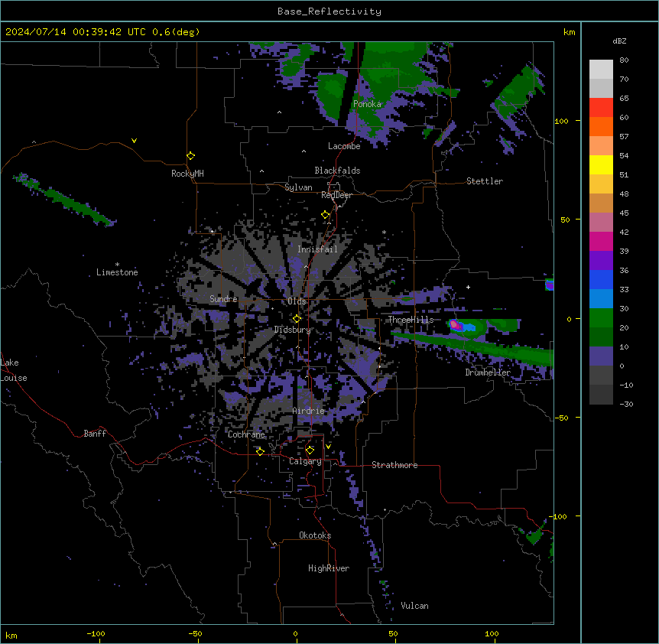Click the Vulcan label
The height and width of the screenshot is (644, 659).
tap(415, 606)
